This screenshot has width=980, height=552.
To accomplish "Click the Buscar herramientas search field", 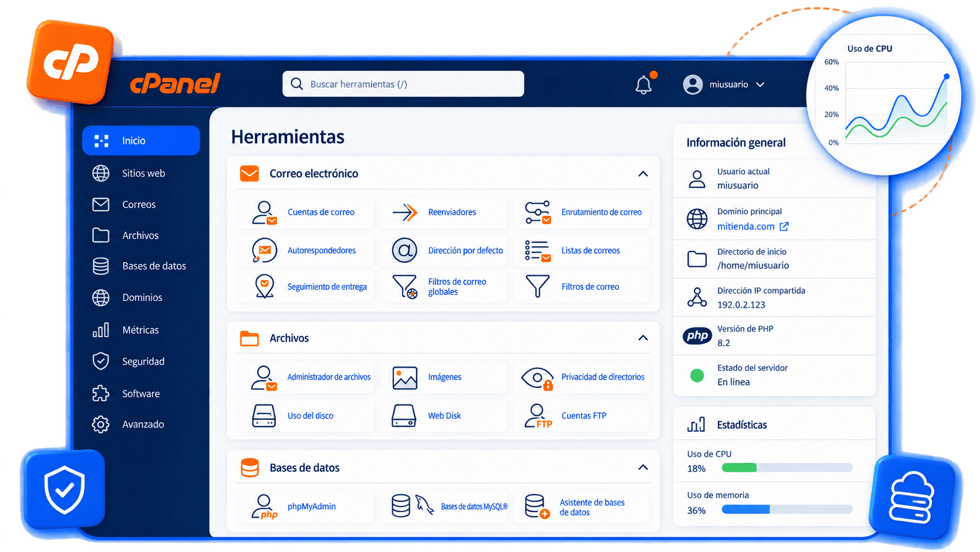I will point(403,84).
